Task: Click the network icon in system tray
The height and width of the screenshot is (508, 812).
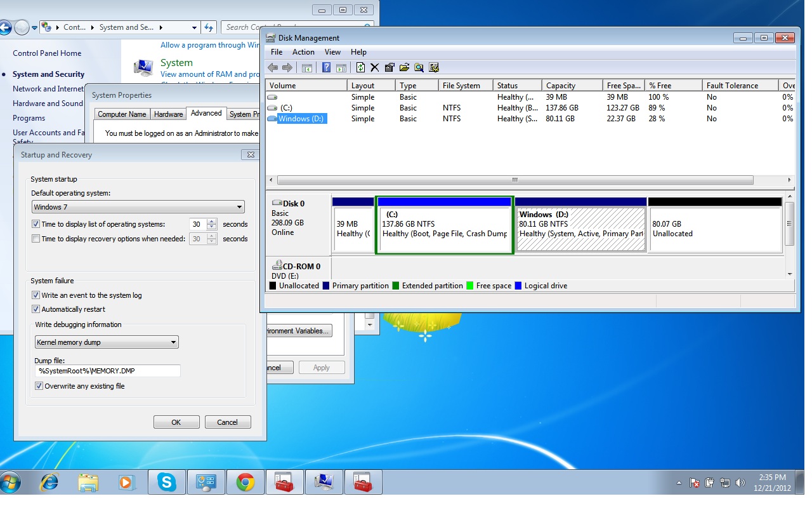Action: (724, 483)
